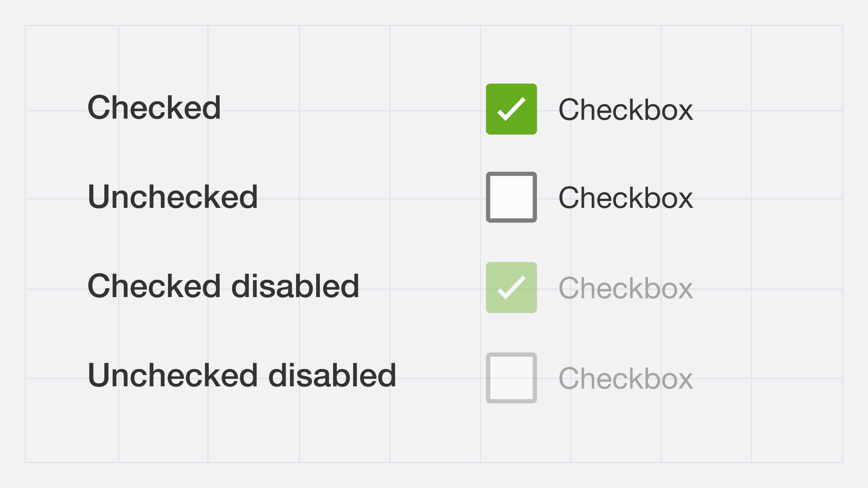Select the Checkbox label beside the empty dark-bordered box
The width and height of the screenshot is (868, 488).
[x=625, y=198]
